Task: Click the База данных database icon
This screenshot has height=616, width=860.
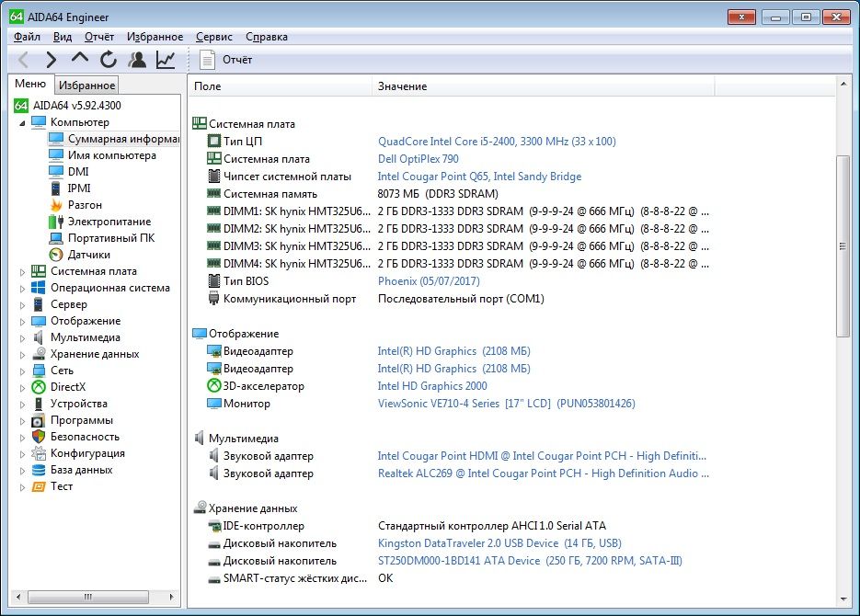Action: tap(39, 470)
